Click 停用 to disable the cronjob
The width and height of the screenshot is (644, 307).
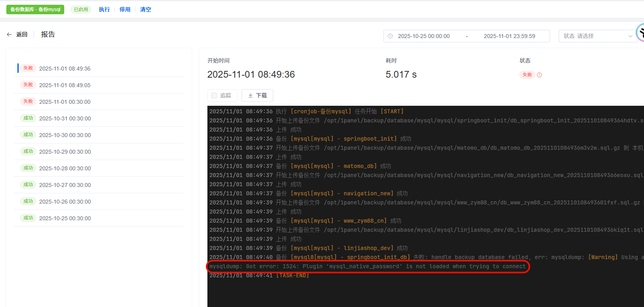coord(125,10)
